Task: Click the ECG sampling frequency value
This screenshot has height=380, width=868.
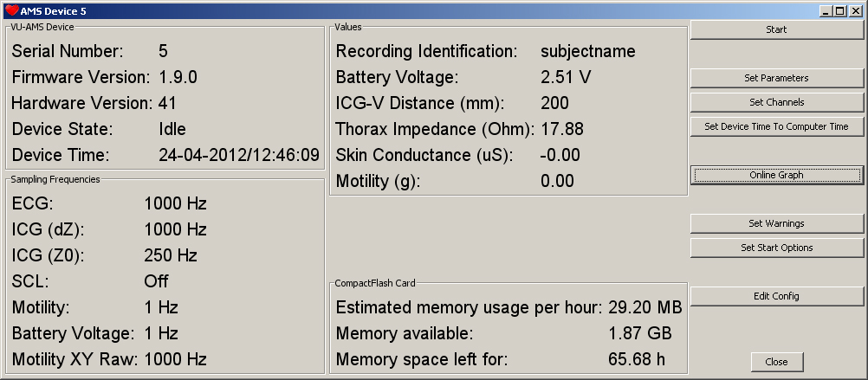Action: [x=175, y=204]
